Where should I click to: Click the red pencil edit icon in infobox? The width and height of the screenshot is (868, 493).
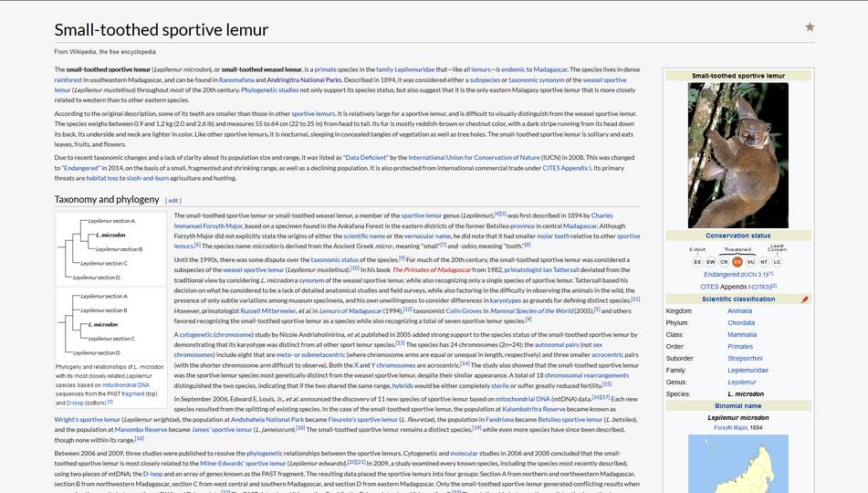pyautogui.click(x=805, y=299)
